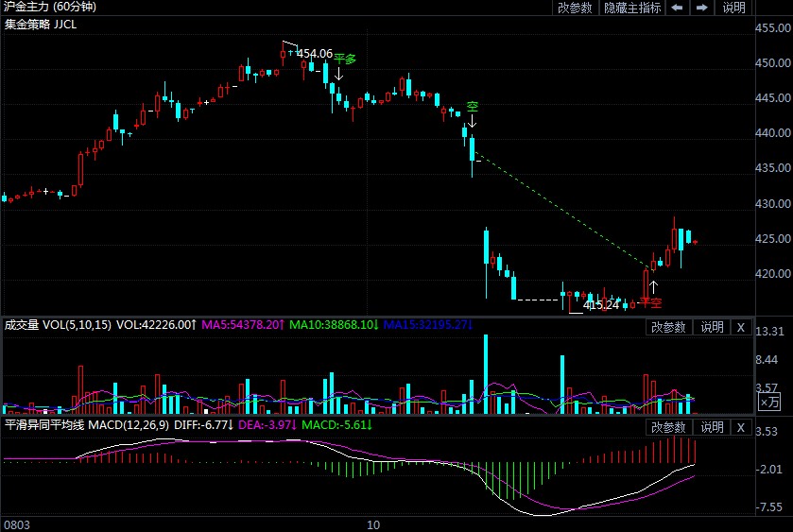Click the left arrow navigation icon
This screenshot has height=532, width=793.
pyautogui.click(x=677, y=8)
